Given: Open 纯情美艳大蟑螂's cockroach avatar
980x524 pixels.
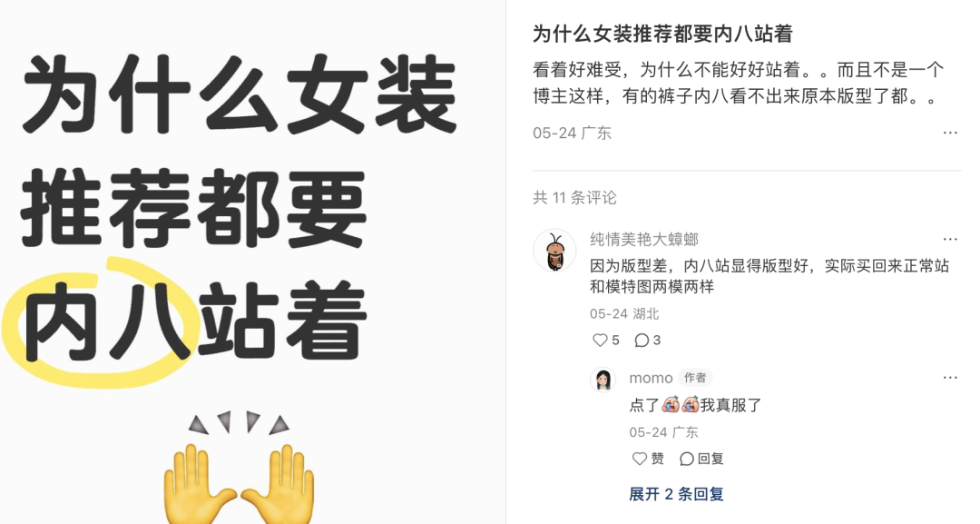Looking at the screenshot, I should click(x=554, y=250).
